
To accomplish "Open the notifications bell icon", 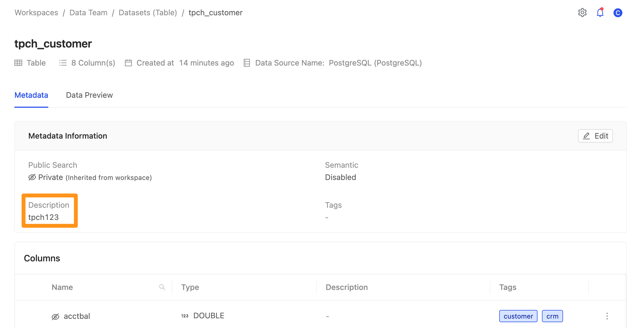I will click(x=600, y=13).
